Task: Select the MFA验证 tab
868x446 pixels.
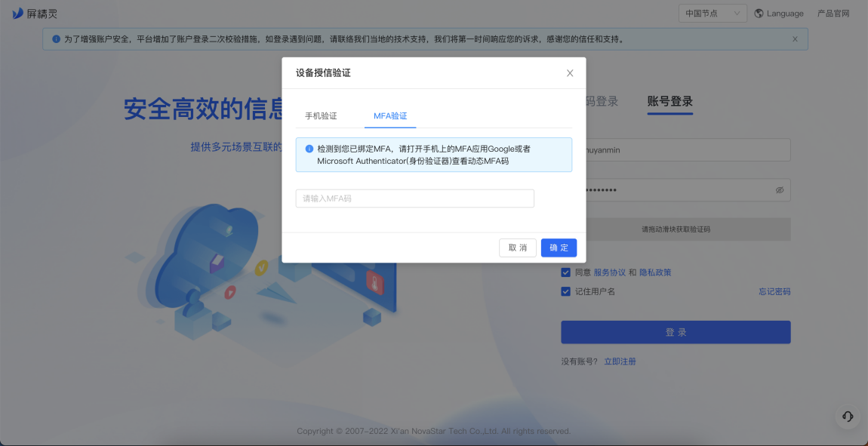Action: coord(390,116)
